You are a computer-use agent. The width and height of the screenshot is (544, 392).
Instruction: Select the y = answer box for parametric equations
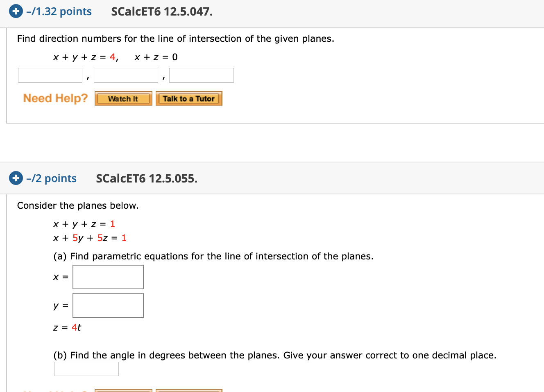(x=108, y=306)
